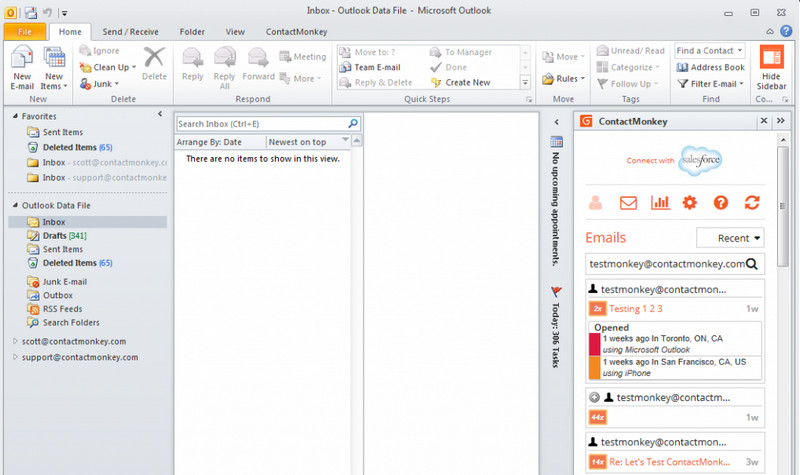Open Outlook Help question mark icon
Screen dimensions: 800x475
(x=786, y=31)
